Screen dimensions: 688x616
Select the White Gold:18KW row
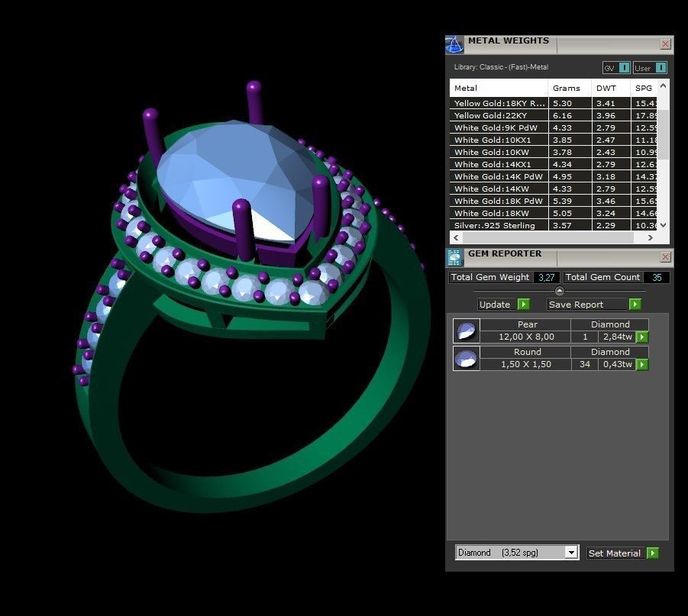tap(554, 213)
